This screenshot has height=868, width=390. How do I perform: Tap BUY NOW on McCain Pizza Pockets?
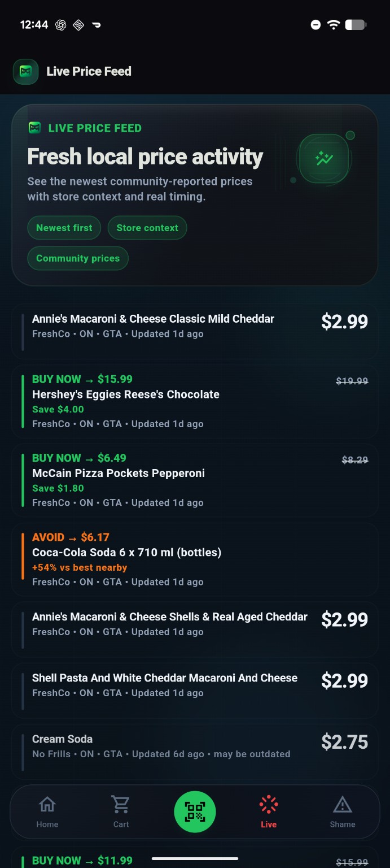pyautogui.click(x=56, y=458)
